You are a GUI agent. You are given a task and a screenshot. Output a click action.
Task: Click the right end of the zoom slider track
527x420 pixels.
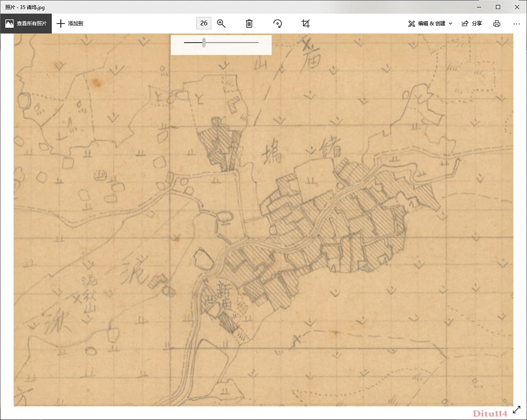pyautogui.click(x=258, y=43)
